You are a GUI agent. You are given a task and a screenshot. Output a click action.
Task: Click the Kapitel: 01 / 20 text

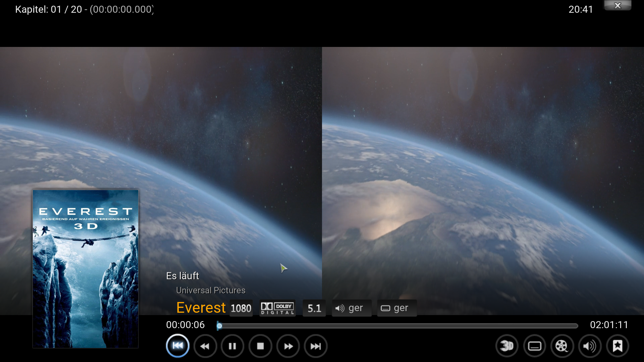[x=49, y=9]
